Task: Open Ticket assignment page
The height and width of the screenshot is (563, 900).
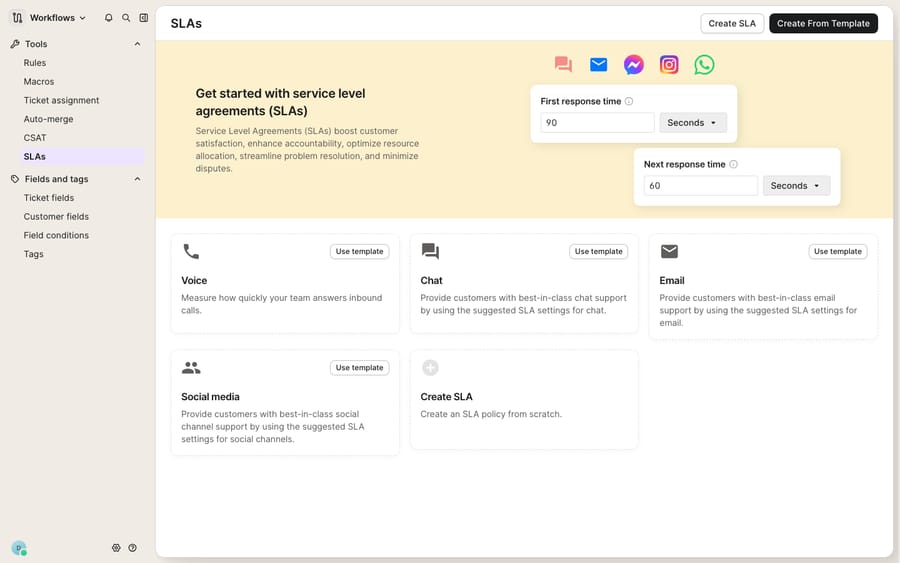Action: 61,100
